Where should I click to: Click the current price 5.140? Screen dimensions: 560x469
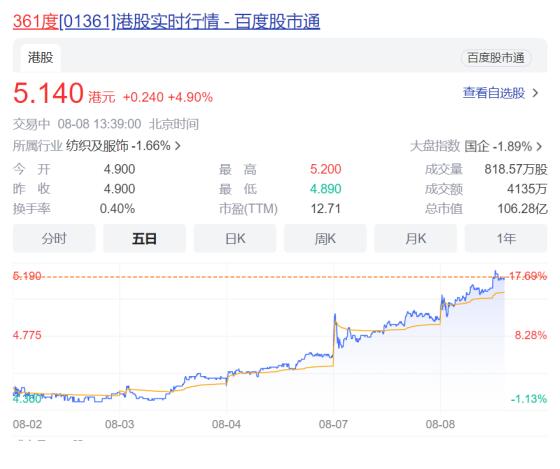pos(48,93)
